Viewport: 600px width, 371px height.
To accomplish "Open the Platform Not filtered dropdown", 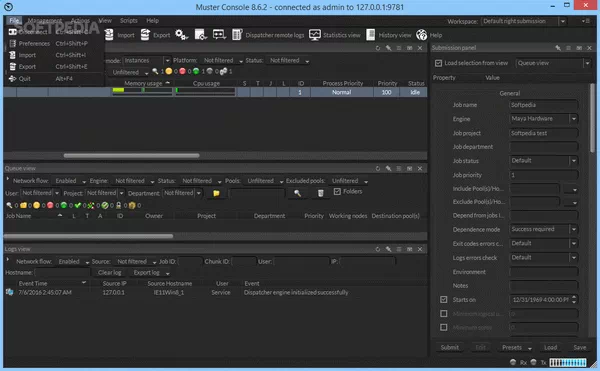I will click(x=222, y=60).
